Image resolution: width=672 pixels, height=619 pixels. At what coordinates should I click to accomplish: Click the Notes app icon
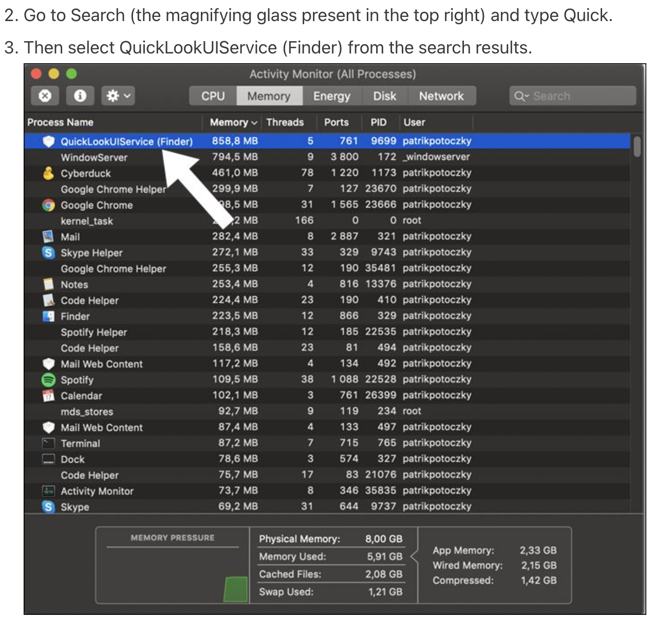point(48,284)
